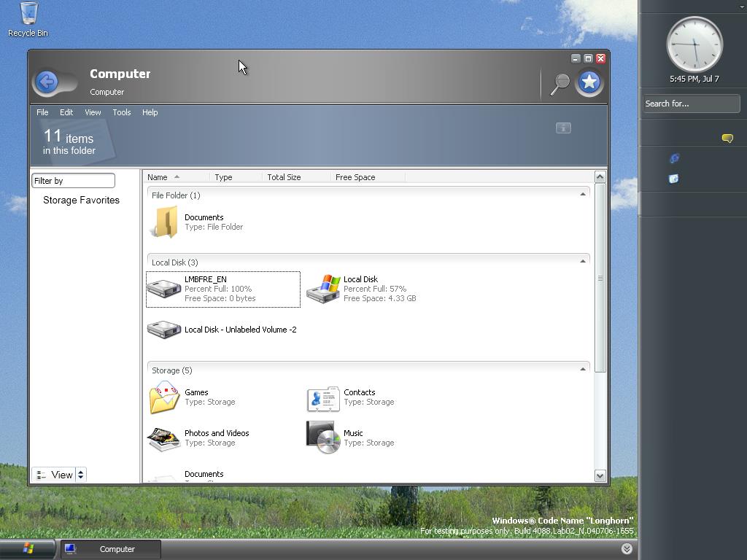Collapse the Storage group
The height and width of the screenshot is (560, 747).
pyautogui.click(x=583, y=370)
